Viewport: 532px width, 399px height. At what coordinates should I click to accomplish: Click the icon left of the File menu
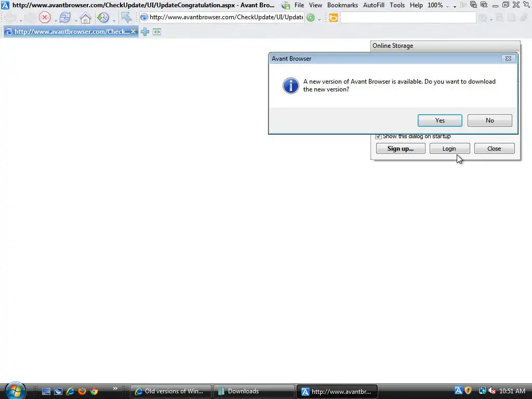286,5
